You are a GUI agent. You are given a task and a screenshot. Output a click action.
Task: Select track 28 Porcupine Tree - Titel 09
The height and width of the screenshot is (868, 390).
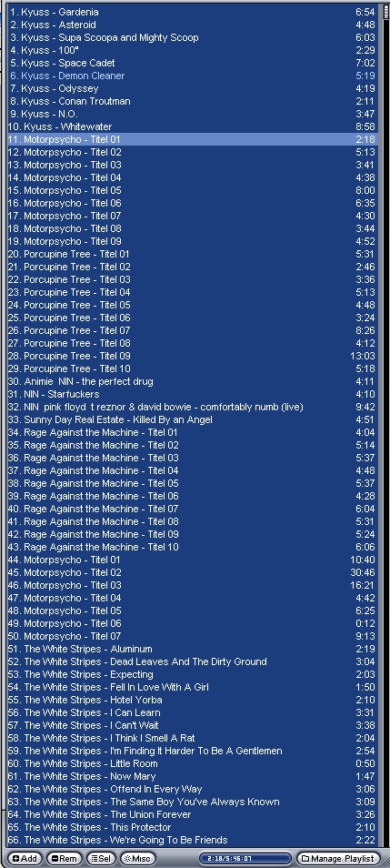click(193, 356)
